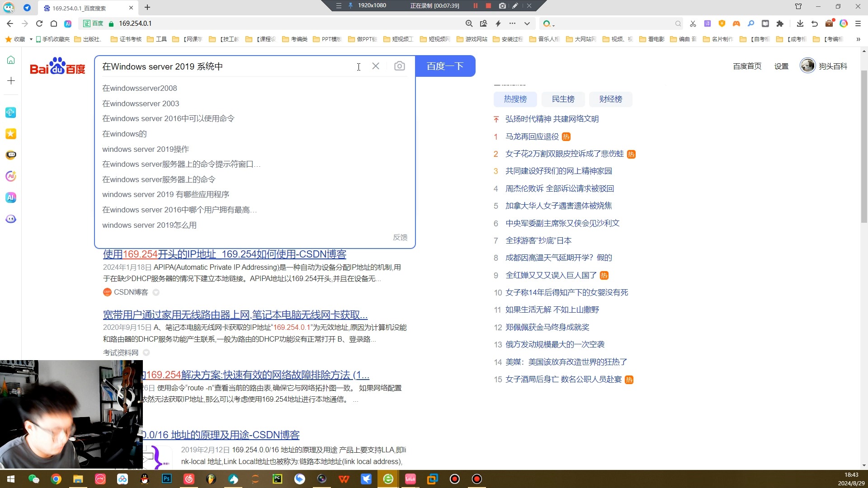The height and width of the screenshot is (488, 868).
Task: Clear the Baidu search box text
Action: pos(376,66)
